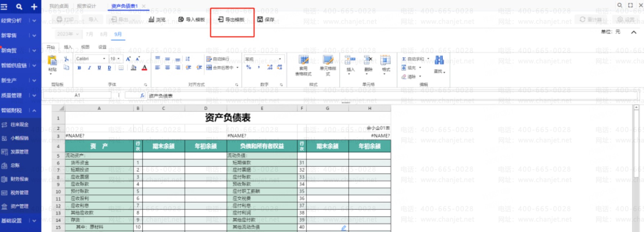Switch to the 报表设计 tab
The height and width of the screenshot is (232, 644).
86,6
